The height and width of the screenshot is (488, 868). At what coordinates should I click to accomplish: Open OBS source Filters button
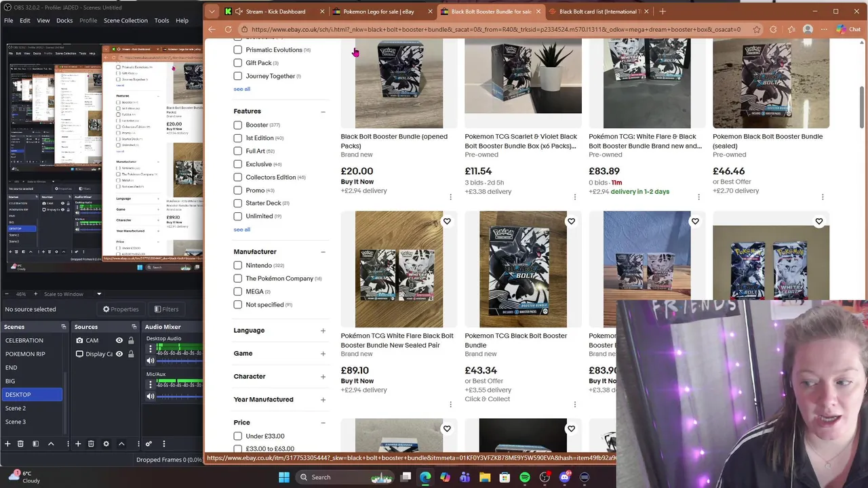(166, 309)
